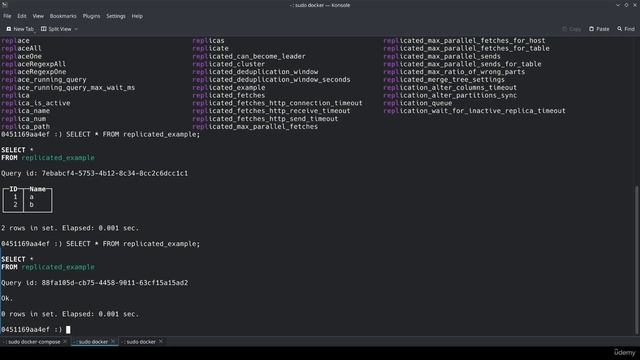Click the replaceAll completion suggestion

pyautogui.click(x=21, y=48)
